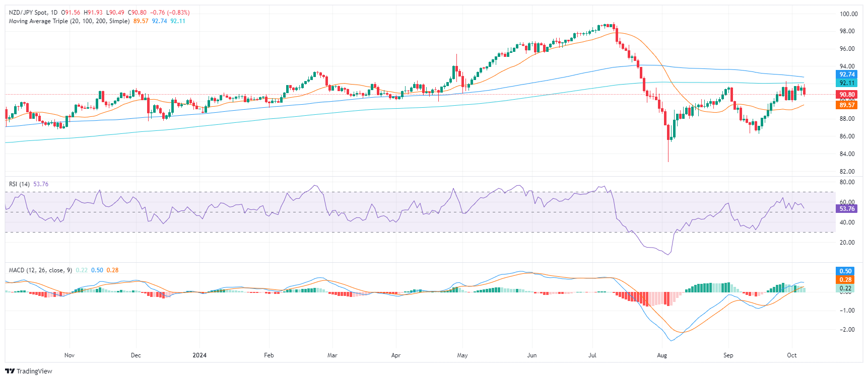Image resolution: width=868 pixels, height=380 pixels.
Task: Click the orange 89.57 moving average tag
Action: point(847,105)
